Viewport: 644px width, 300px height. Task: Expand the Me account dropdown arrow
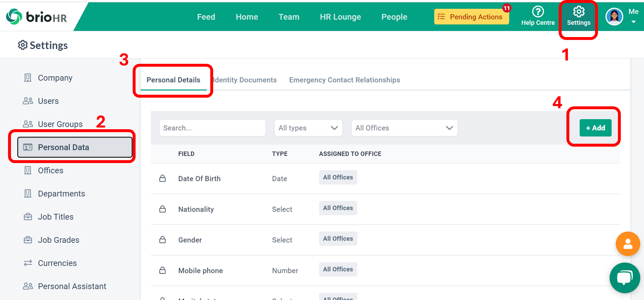pyautogui.click(x=633, y=22)
